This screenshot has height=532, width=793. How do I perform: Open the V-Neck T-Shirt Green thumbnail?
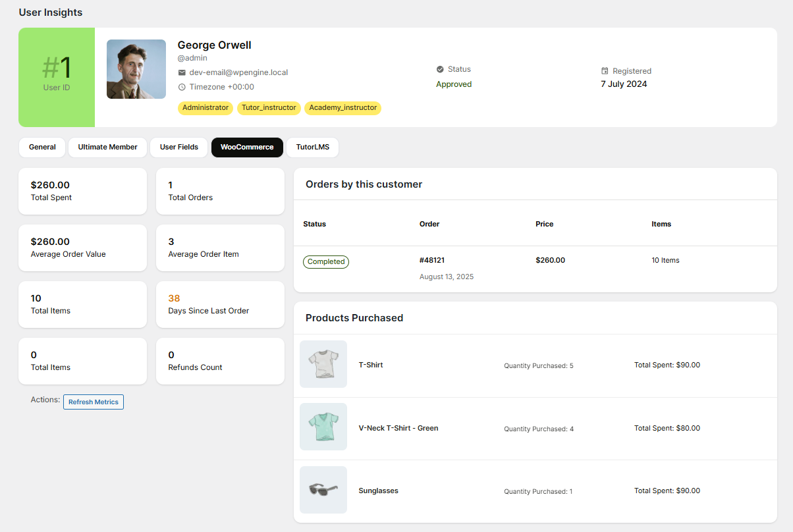click(x=323, y=427)
